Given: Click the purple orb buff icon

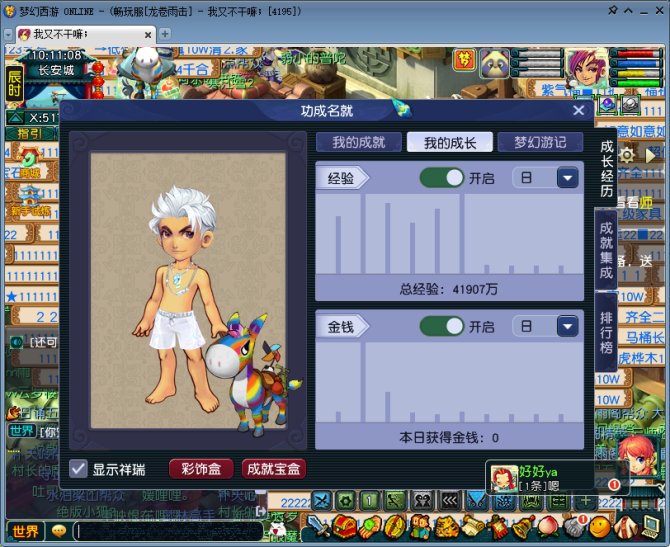Looking at the screenshot, I should (x=607, y=104).
